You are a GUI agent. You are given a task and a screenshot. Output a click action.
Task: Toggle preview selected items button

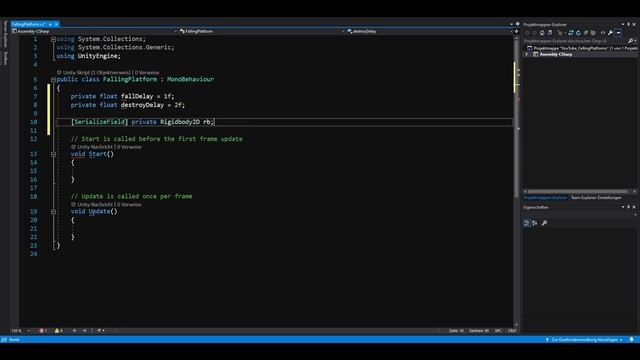point(618,33)
